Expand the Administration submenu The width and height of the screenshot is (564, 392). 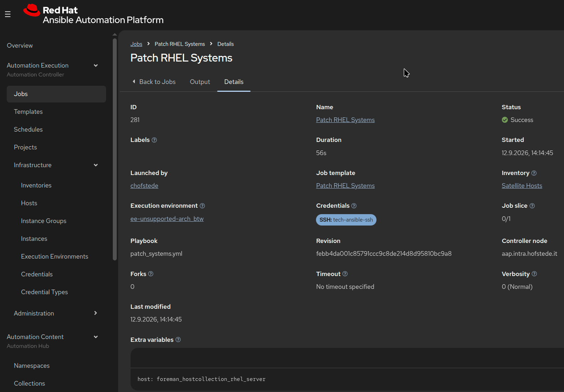(x=95, y=313)
